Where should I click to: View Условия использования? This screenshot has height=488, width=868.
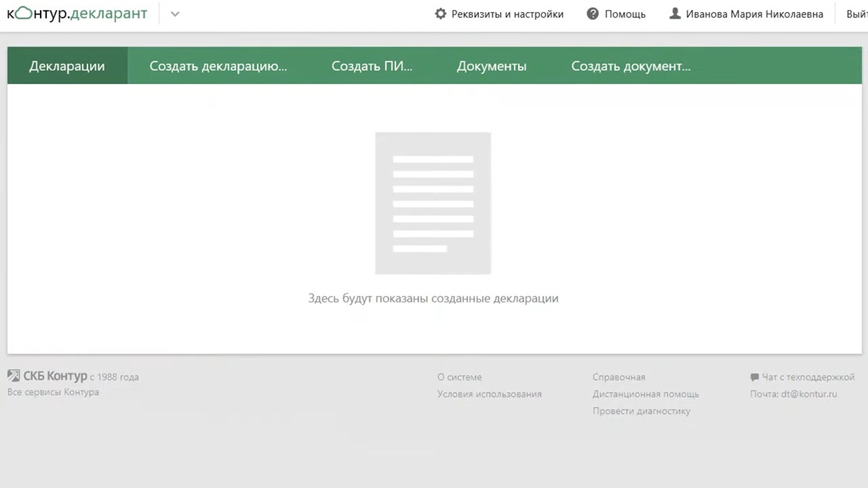click(x=489, y=395)
